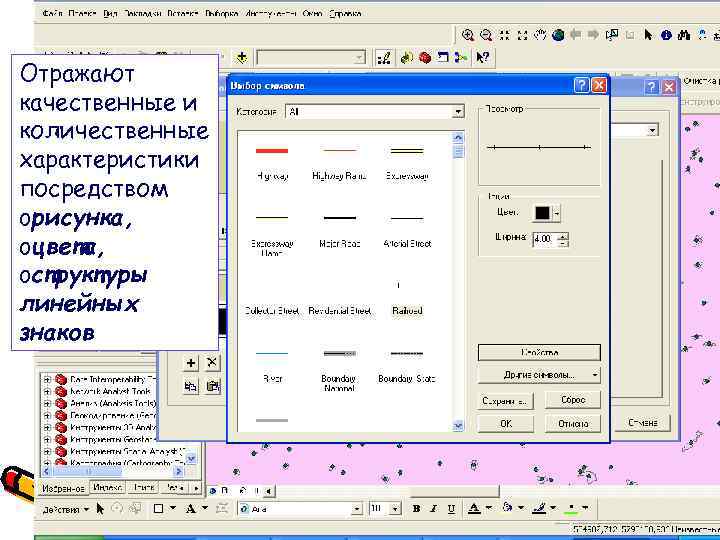Click Отмена in symbol selector
Screen dimensions: 720x540
pyautogui.click(x=573, y=424)
